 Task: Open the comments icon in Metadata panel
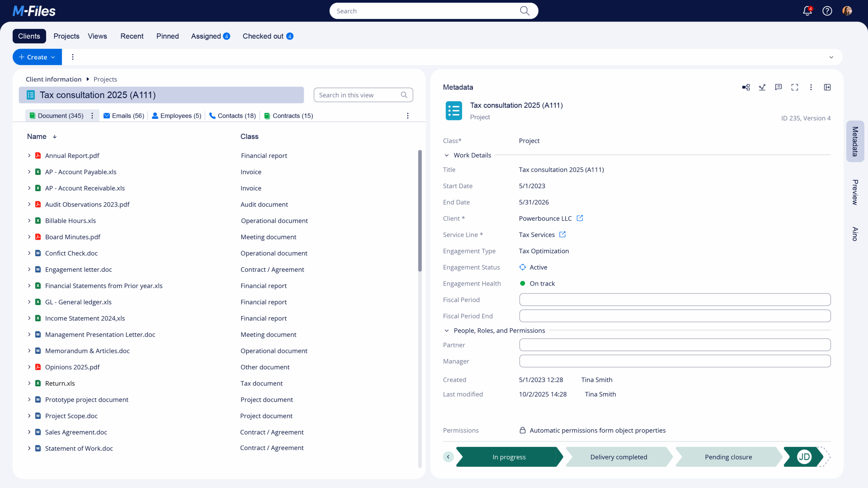(778, 87)
